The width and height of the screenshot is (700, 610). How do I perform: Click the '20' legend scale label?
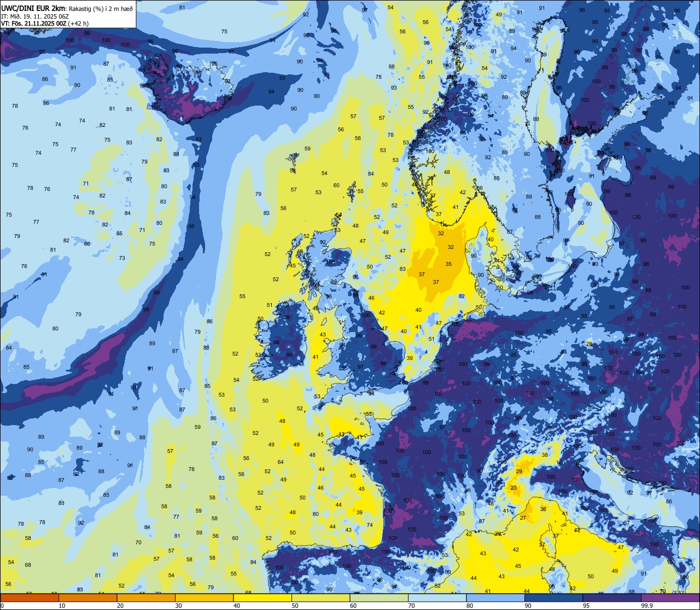(120, 606)
